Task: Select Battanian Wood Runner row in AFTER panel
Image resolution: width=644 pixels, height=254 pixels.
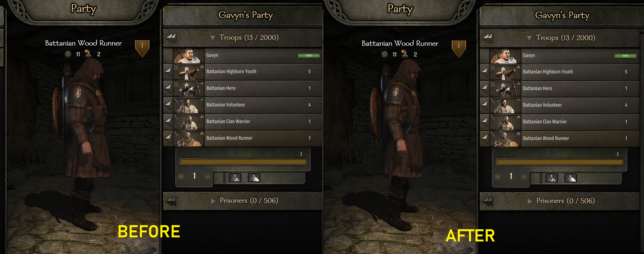Action: click(x=560, y=139)
